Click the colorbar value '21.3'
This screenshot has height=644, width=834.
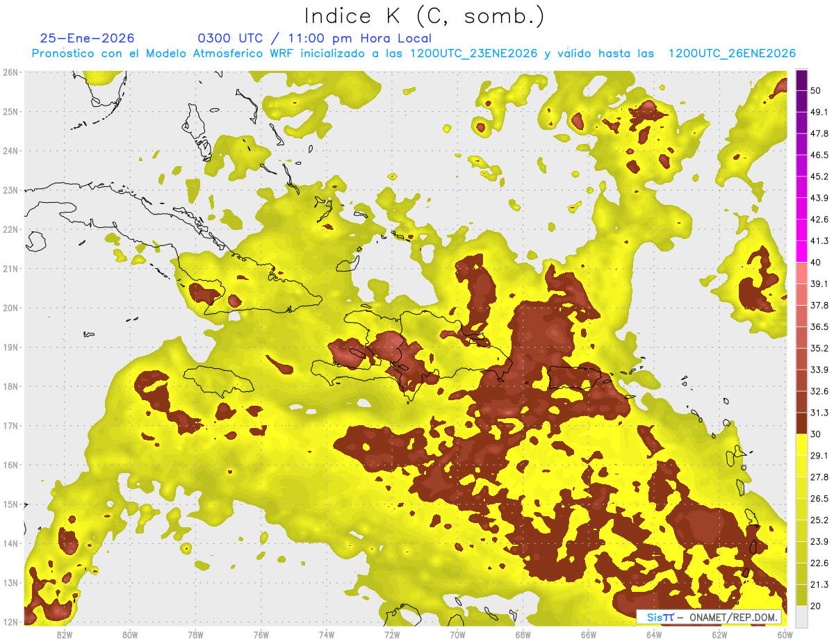(x=819, y=585)
